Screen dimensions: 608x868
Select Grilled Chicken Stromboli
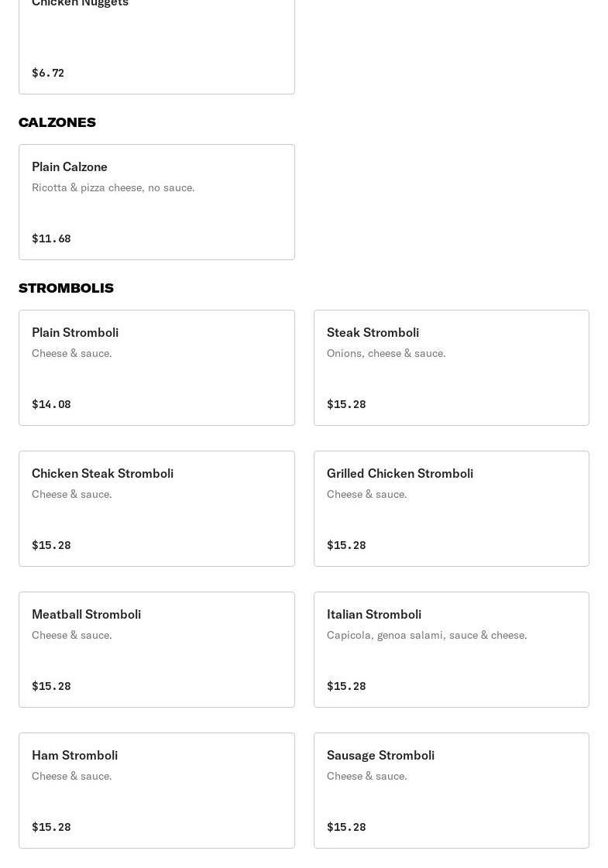pos(451,509)
